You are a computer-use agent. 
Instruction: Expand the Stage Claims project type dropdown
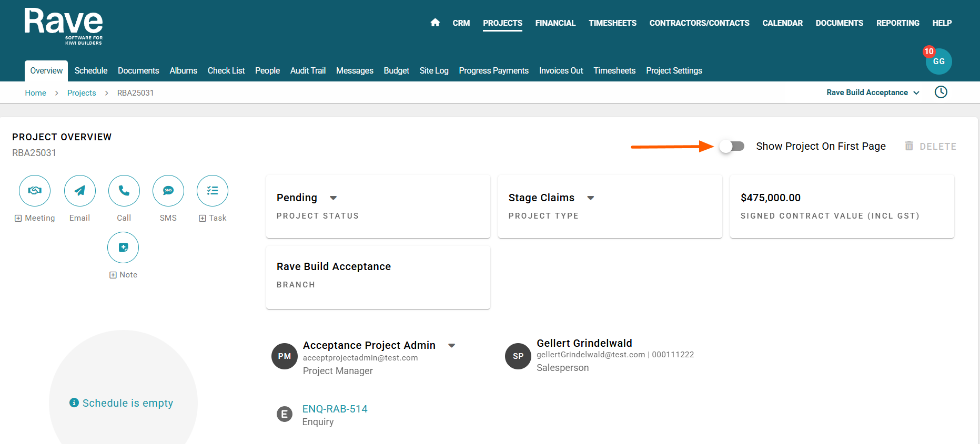tap(590, 198)
